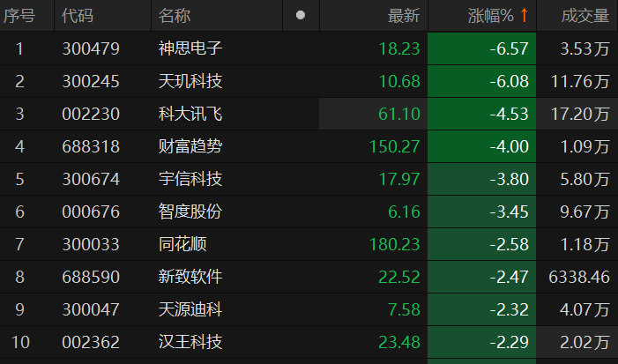The width and height of the screenshot is (618, 364).
Task: Select stock 神思电子
Action: click(x=190, y=48)
